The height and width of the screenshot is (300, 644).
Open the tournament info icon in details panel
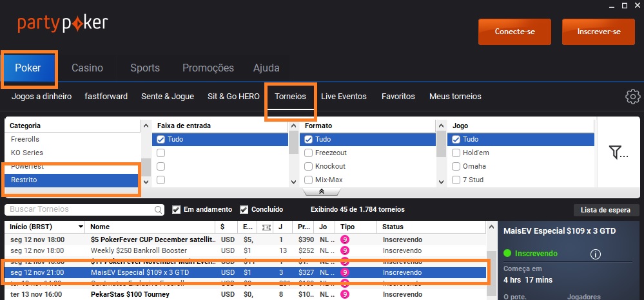(x=595, y=254)
